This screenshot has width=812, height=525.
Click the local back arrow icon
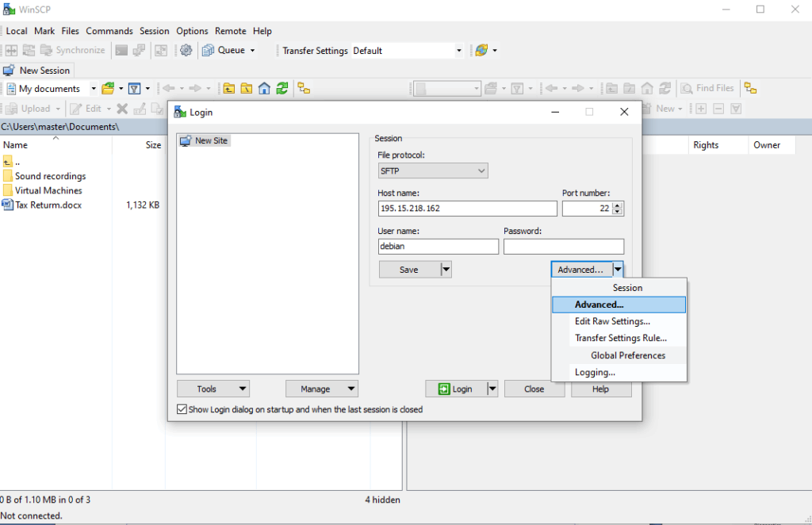coord(169,89)
